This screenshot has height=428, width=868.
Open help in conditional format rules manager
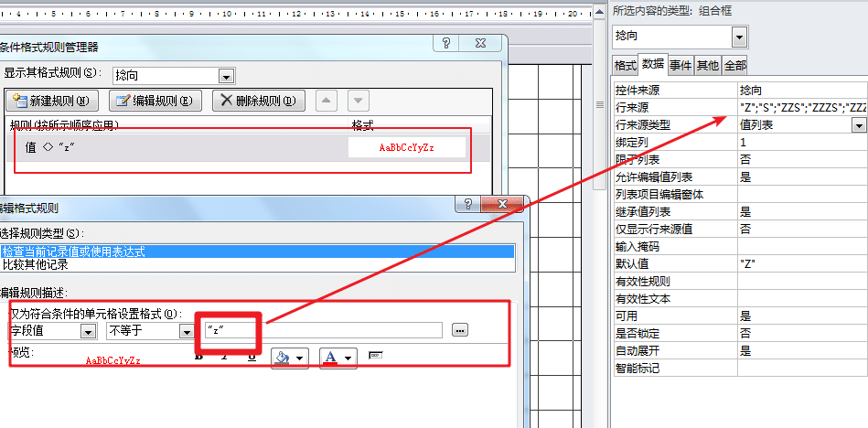[x=446, y=43]
